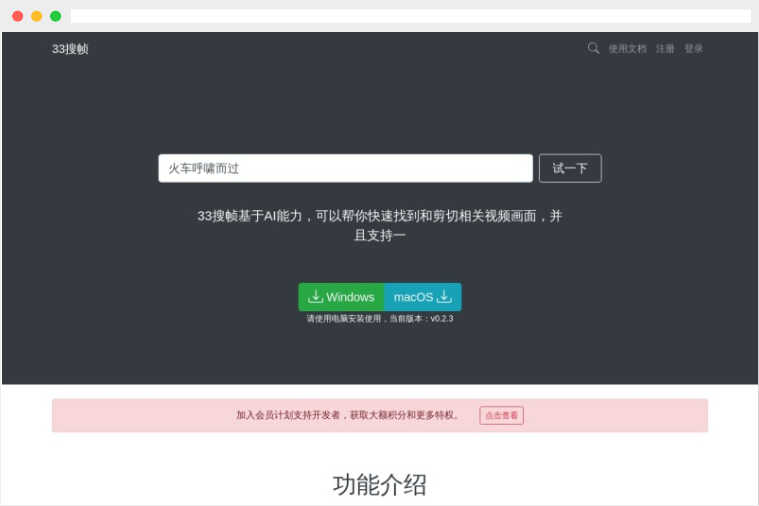
Task: Click the 33搜帧 site logo
Action: (x=70, y=49)
